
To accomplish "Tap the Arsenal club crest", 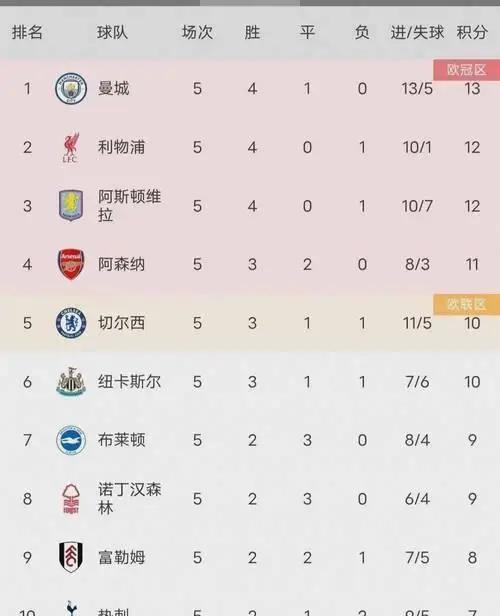I will coord(71,264).
